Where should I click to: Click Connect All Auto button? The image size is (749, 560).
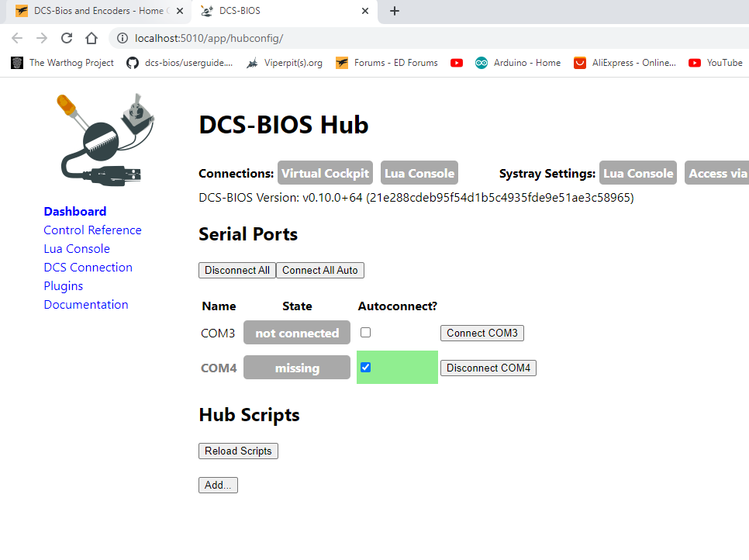[x=320, y=271]
